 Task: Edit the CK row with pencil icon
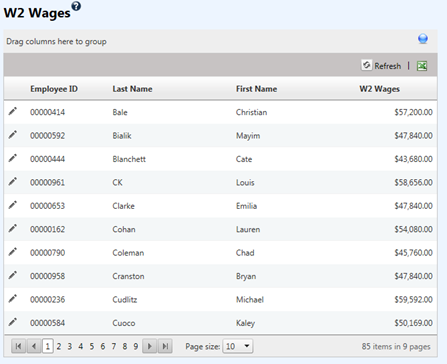[13, 182]
